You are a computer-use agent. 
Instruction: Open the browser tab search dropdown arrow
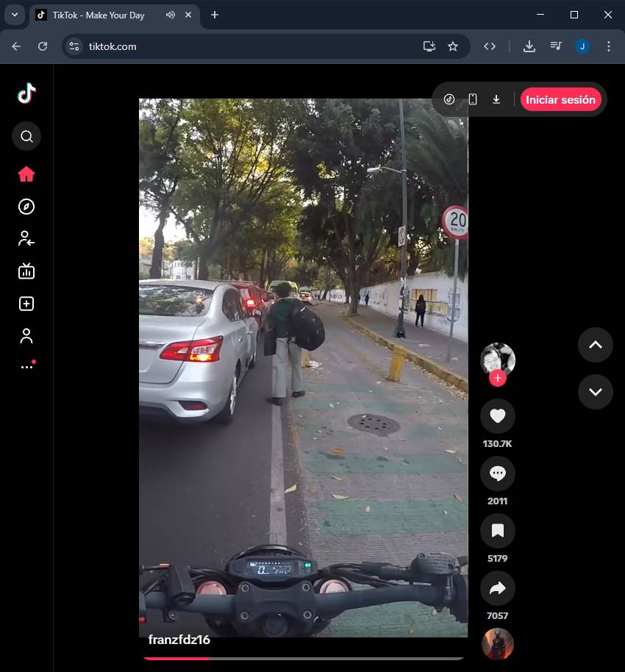pyautogui.click(x=15, y=15)
